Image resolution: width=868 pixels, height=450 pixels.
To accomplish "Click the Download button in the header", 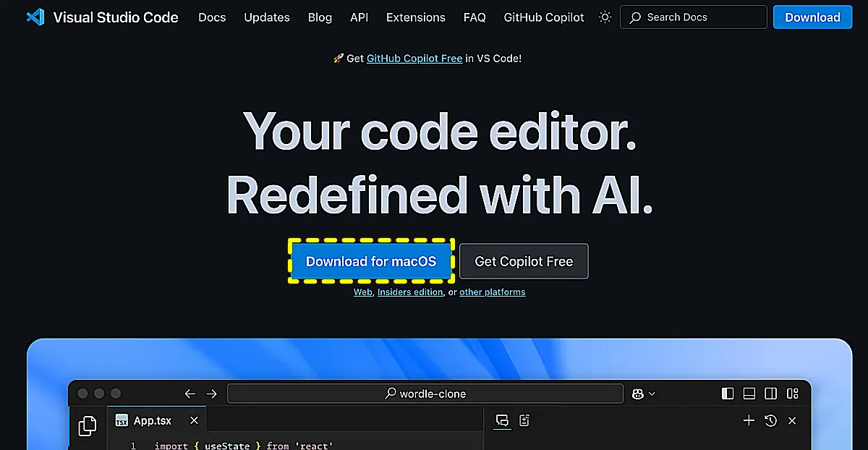I will coord(813,17).
